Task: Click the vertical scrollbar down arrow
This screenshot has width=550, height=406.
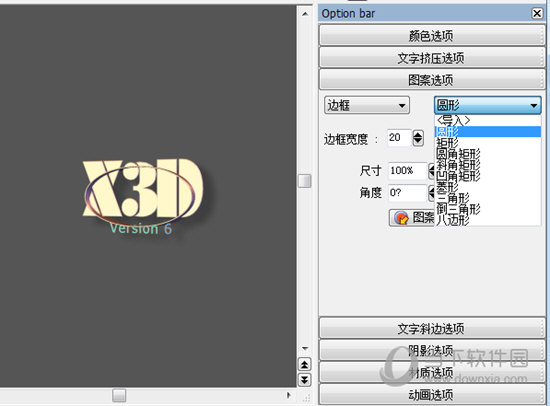Action: click(305, 348)
